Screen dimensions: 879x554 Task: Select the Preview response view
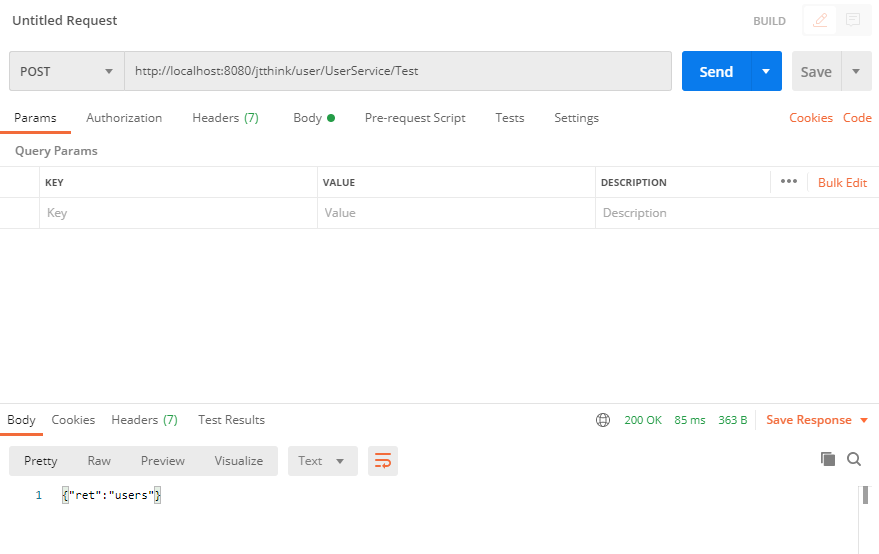[x=163, y=461]
